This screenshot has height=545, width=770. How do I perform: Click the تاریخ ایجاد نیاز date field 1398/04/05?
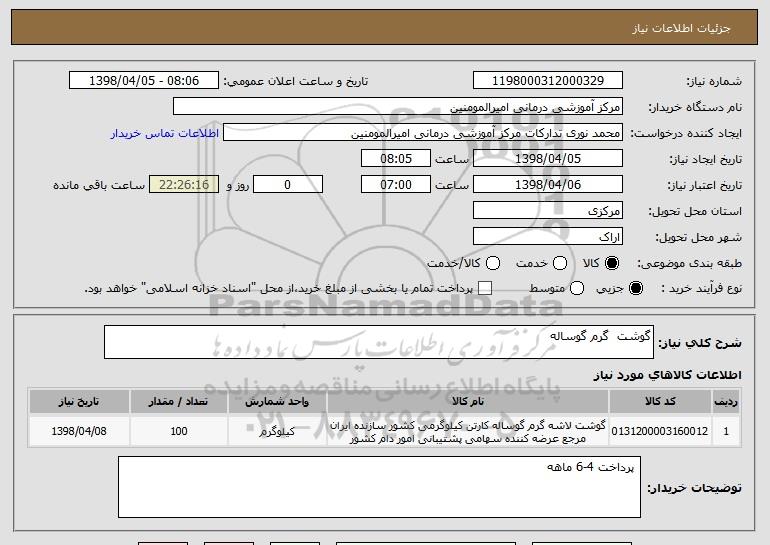point(548,159)
